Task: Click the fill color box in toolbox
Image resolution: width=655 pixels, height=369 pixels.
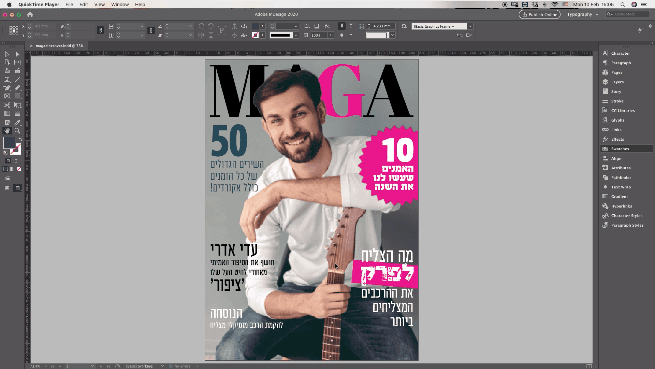Action: [x=9, y=142]
